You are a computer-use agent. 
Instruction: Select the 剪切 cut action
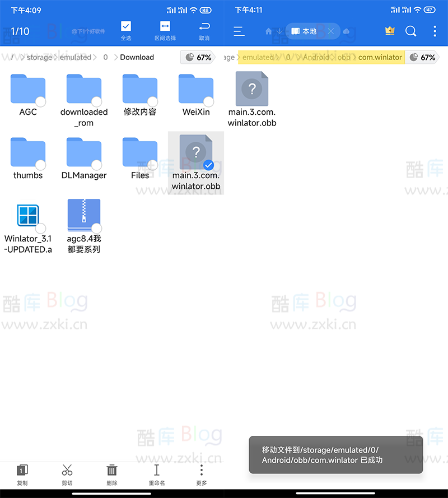[67, 475]
